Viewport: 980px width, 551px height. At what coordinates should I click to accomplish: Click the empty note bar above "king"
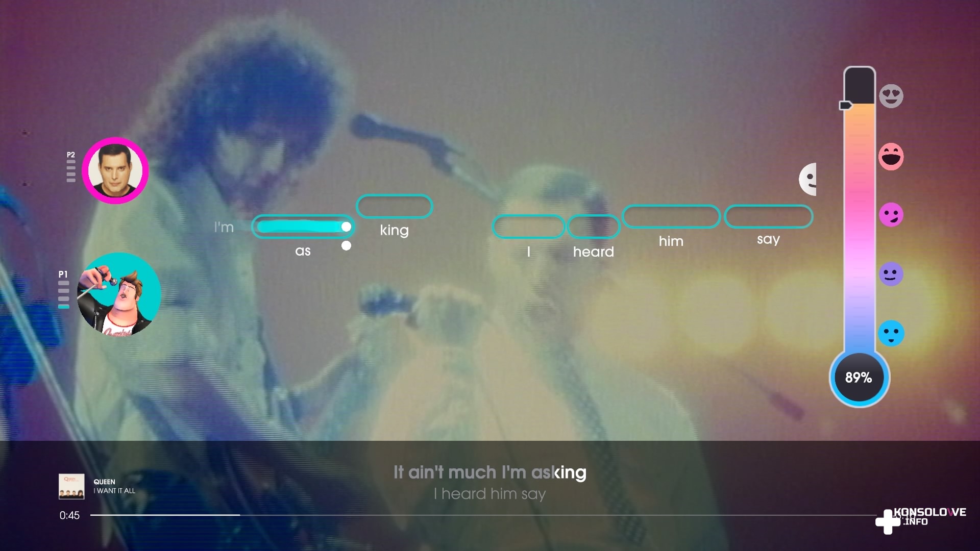pos(394,207)
